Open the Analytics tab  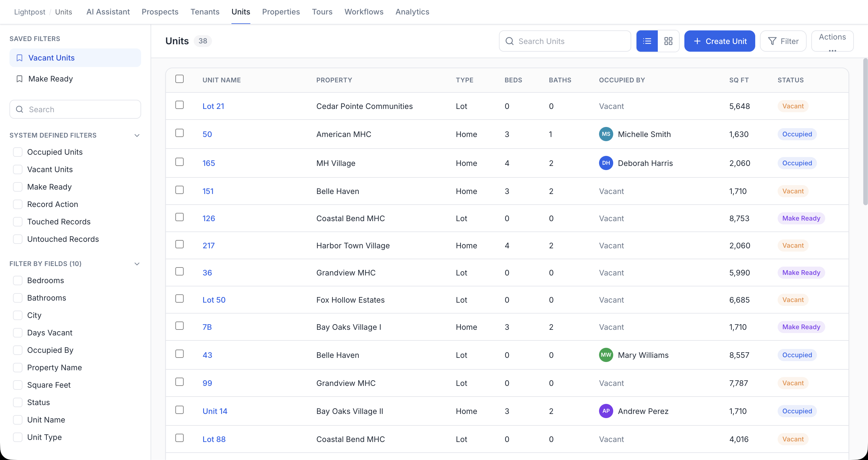pyautogui.click(x=412, y=12)
